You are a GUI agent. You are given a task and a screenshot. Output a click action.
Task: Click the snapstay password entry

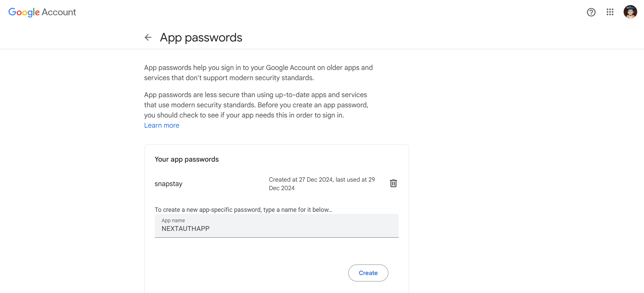click(168, 183)
